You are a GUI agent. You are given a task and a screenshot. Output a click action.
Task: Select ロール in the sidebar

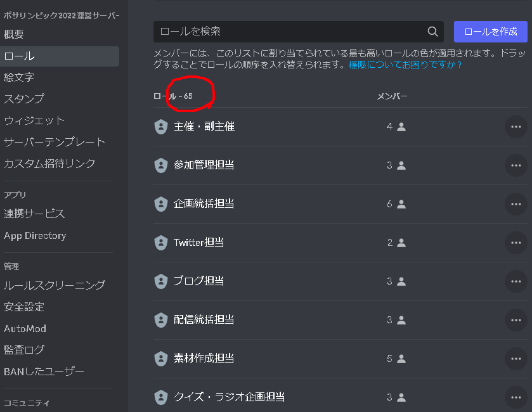coord(60,56)
